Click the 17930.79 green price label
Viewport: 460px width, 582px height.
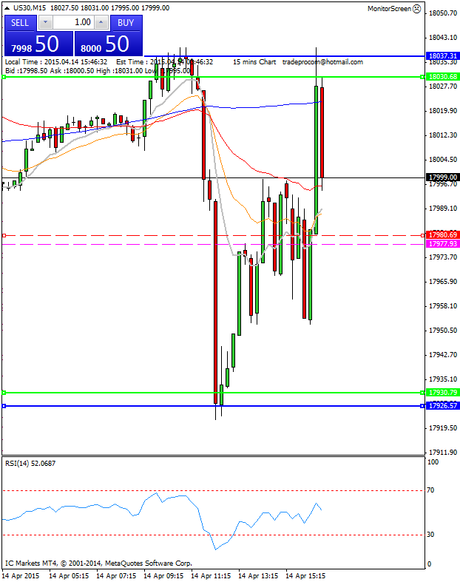click(443, 392)
